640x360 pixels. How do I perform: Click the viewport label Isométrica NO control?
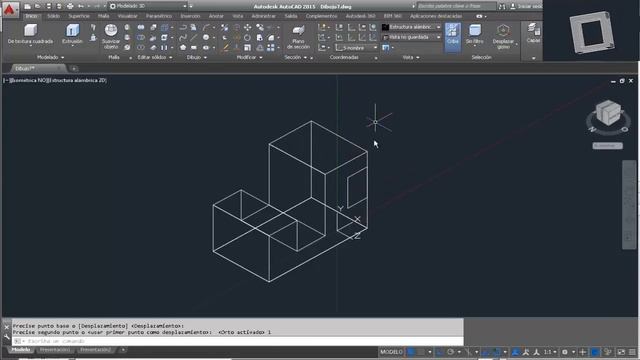28,80
